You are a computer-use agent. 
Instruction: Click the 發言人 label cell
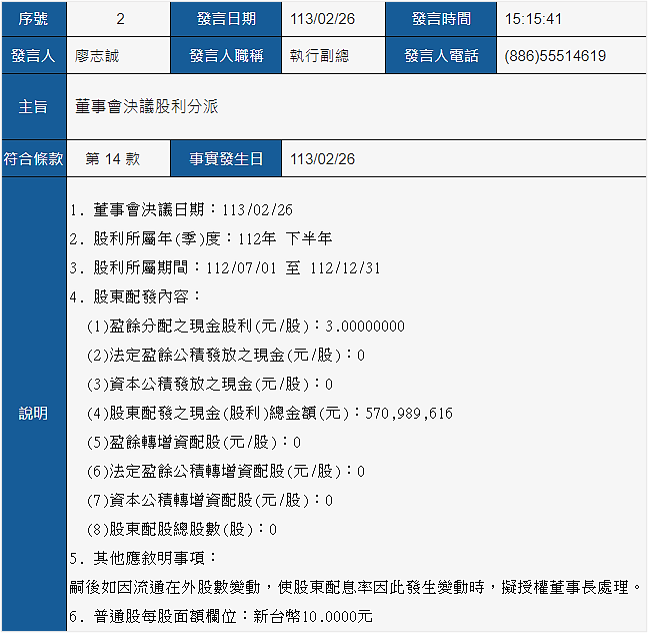click(x=33, y=56)
